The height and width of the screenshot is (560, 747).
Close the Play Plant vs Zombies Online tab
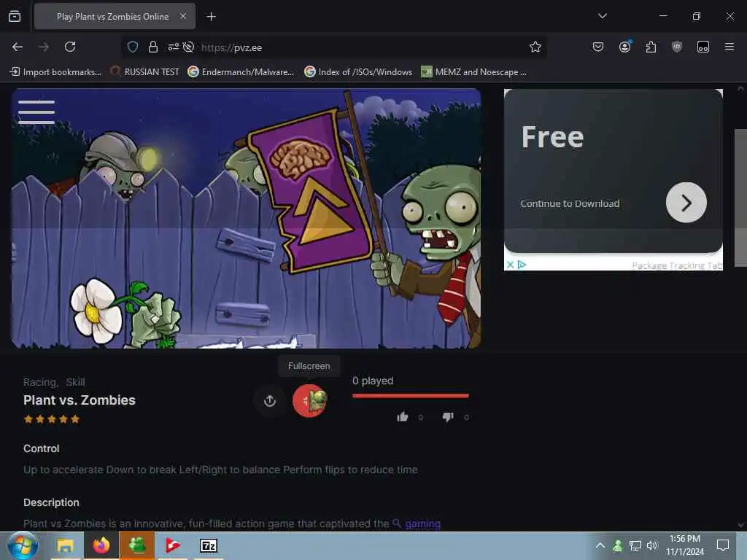183,16
